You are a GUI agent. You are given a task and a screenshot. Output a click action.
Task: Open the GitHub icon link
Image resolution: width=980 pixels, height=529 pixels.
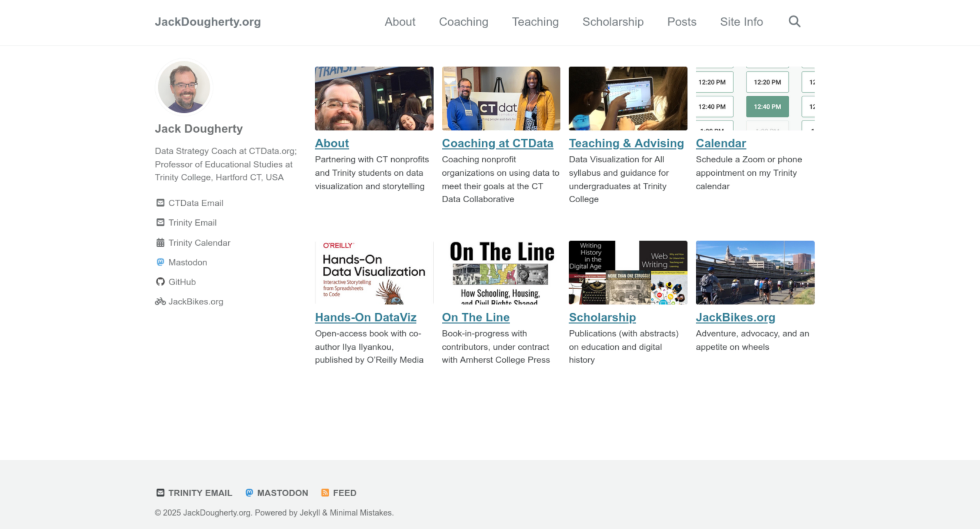[x=160, y=282]
